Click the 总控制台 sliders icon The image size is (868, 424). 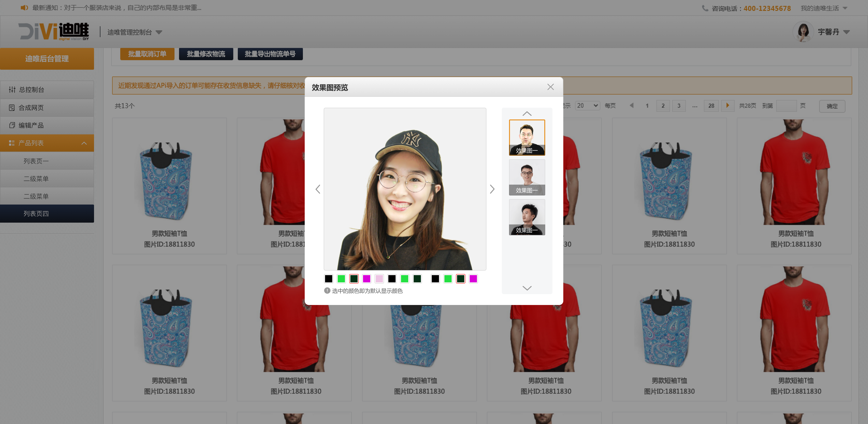pos(12,89)
